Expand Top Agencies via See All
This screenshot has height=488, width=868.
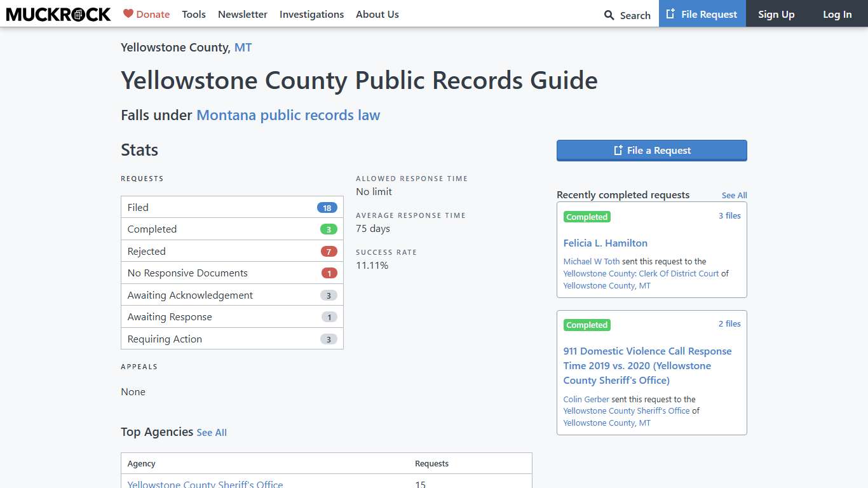pos(212,432)
